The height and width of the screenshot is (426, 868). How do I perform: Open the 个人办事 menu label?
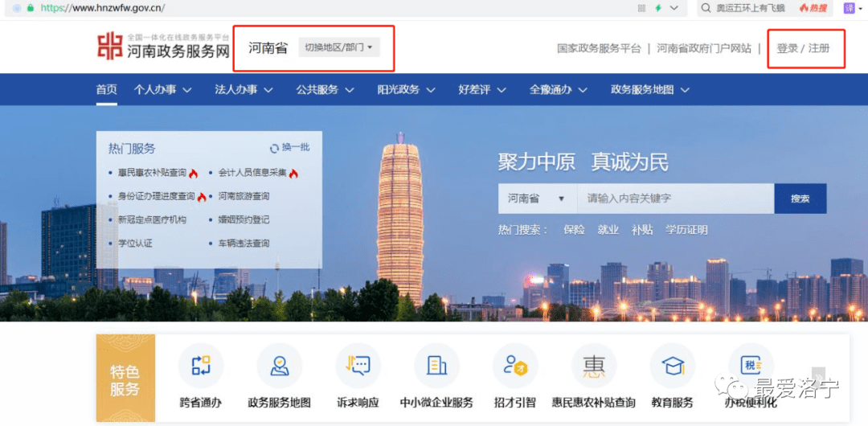tap(155, 89)
